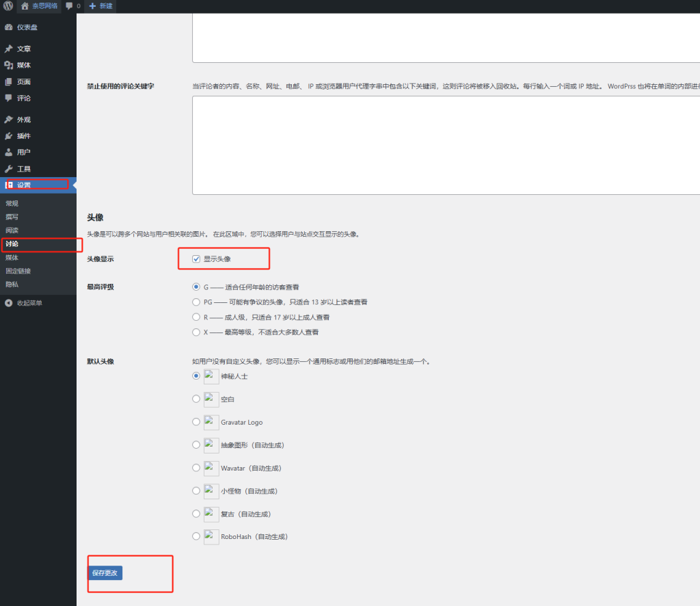Go to 插件 plugins menu
700x606 pixels.
(23, 136)
